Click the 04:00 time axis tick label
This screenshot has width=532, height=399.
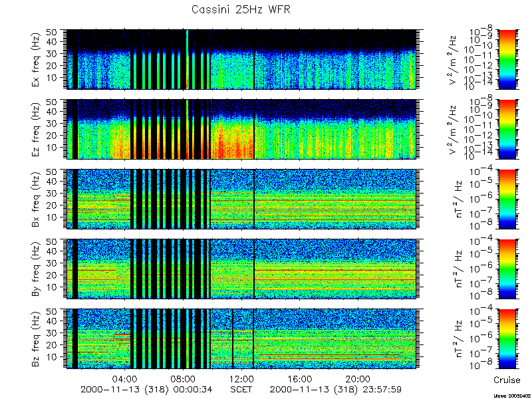pos(126,378)
